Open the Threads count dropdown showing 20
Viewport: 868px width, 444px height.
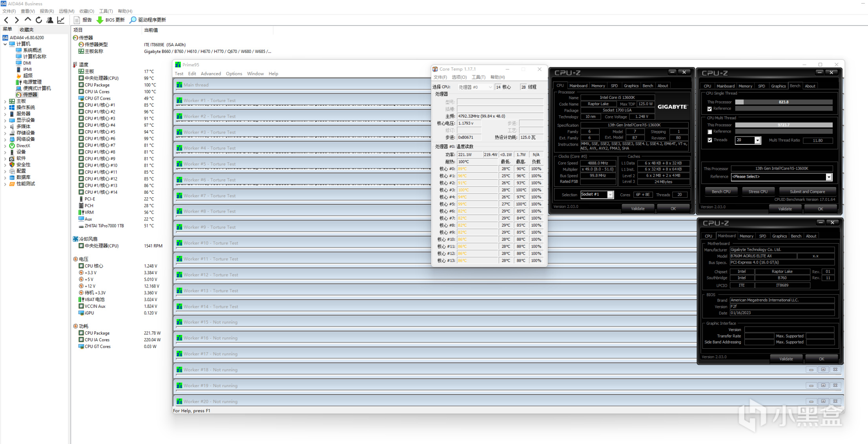tap(757, 140)
